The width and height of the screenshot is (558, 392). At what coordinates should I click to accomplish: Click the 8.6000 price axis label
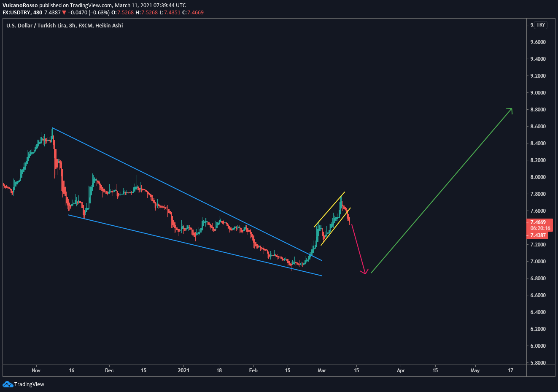pos(538,127)
